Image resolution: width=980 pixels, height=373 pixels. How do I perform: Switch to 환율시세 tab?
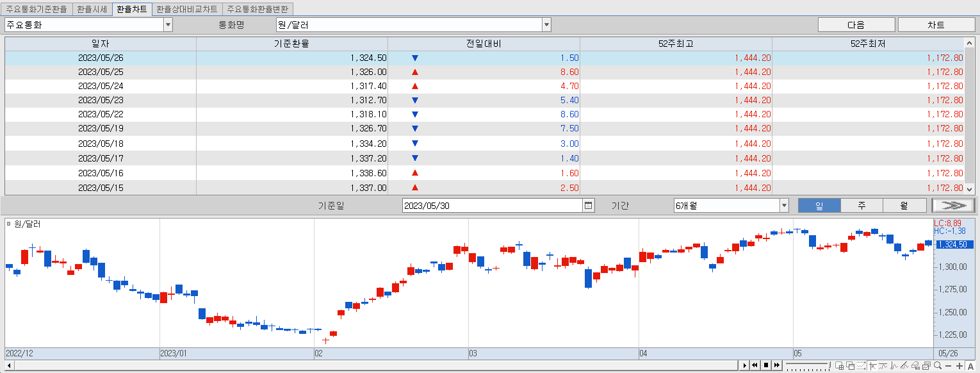[x=92, y=9]
